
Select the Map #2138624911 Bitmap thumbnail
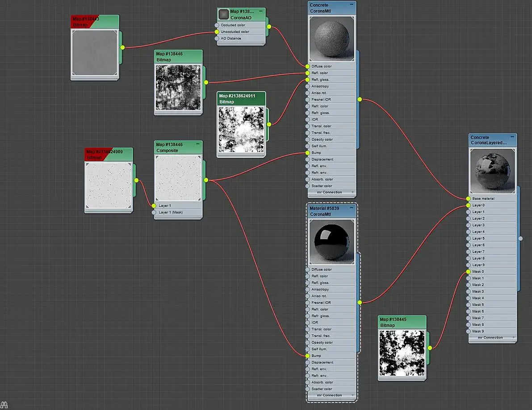[x=241, y=129]
